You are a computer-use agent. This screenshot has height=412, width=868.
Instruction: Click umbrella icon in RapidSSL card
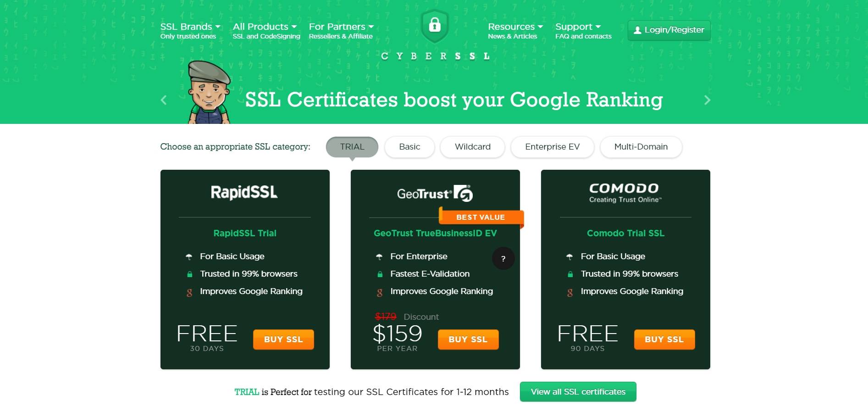(189, 257)
